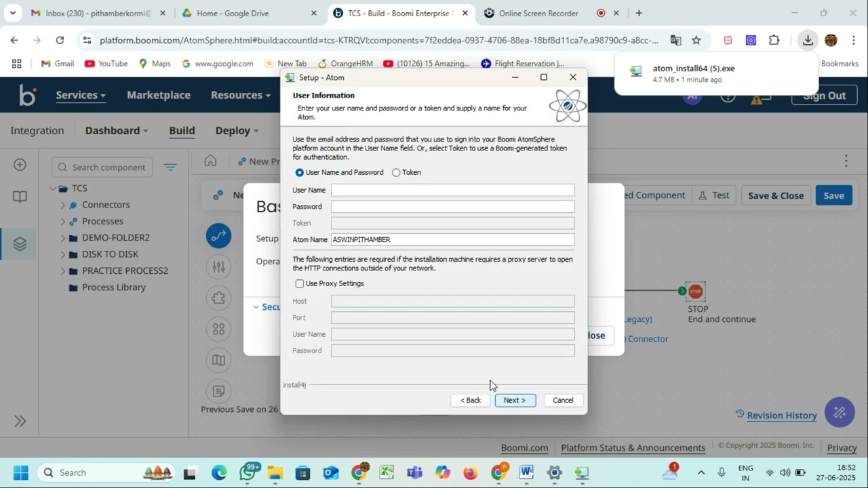Switch to Online Screen Recorder tab
868x488 pixels.
coord(551,13)
